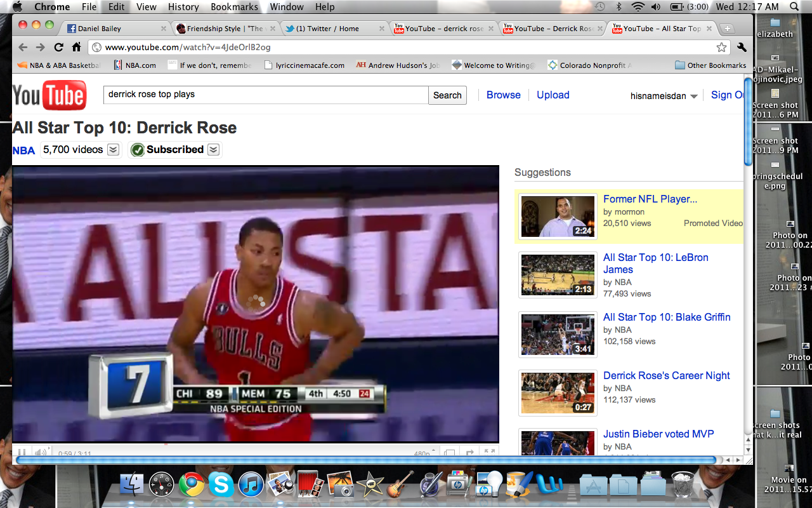Open the Upload link

click(553, 95)
